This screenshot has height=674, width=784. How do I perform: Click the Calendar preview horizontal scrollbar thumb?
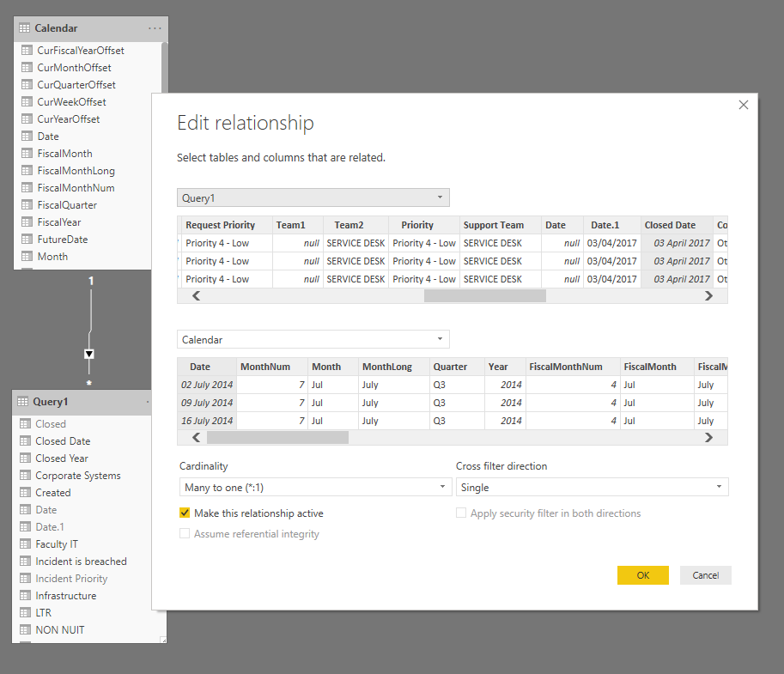tap(277, 438)
